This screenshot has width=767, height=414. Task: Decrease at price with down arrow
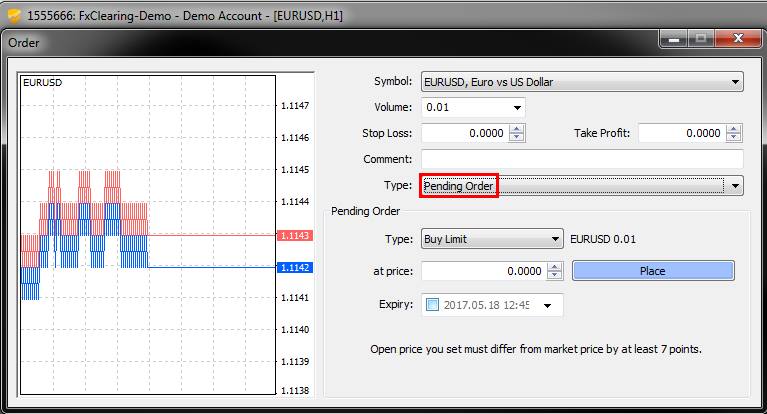coord(555,276)
